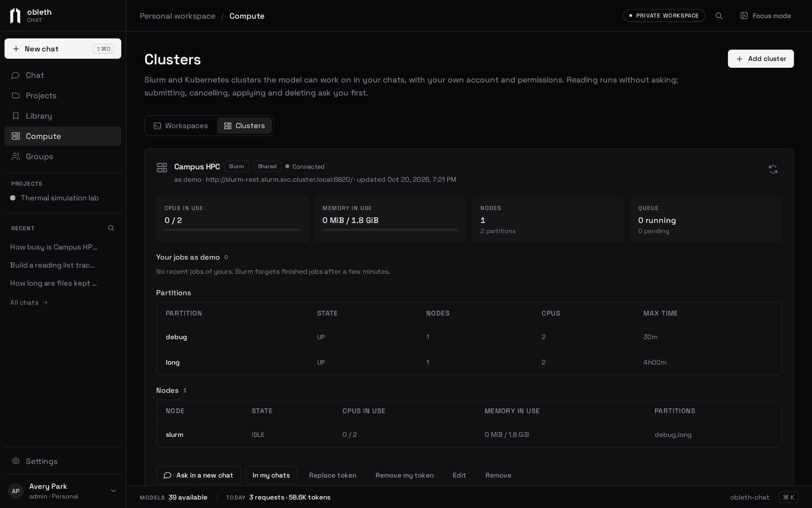Viewport: 812px width, 508px height.
Task: Click the obleth logo icon
Action: (x=15, y=16)
